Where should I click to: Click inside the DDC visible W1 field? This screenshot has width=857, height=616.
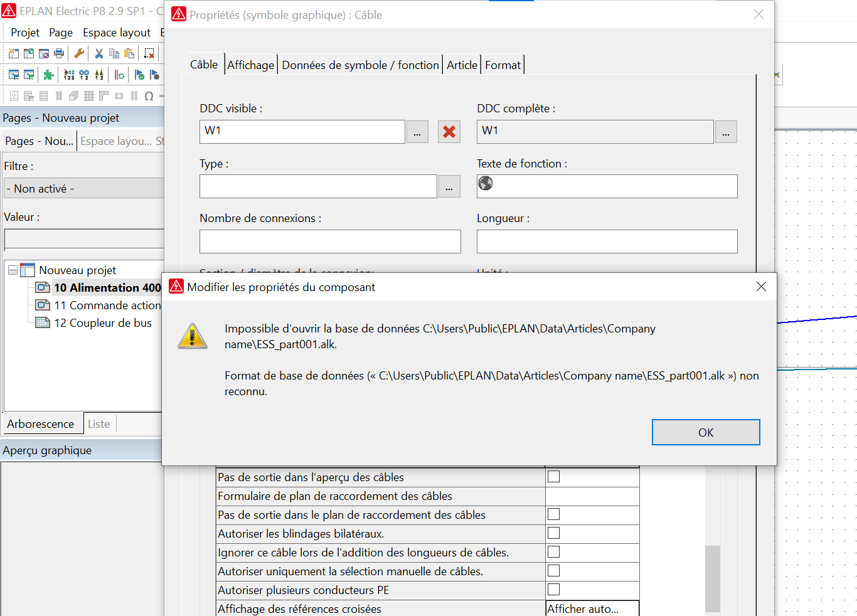[x=301, y=132]
